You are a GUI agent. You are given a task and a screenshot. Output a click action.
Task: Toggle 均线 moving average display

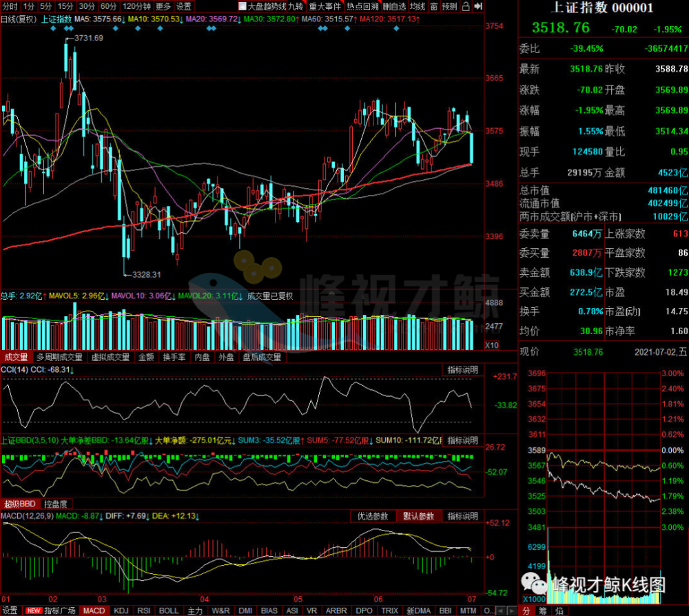pos(418,7)
